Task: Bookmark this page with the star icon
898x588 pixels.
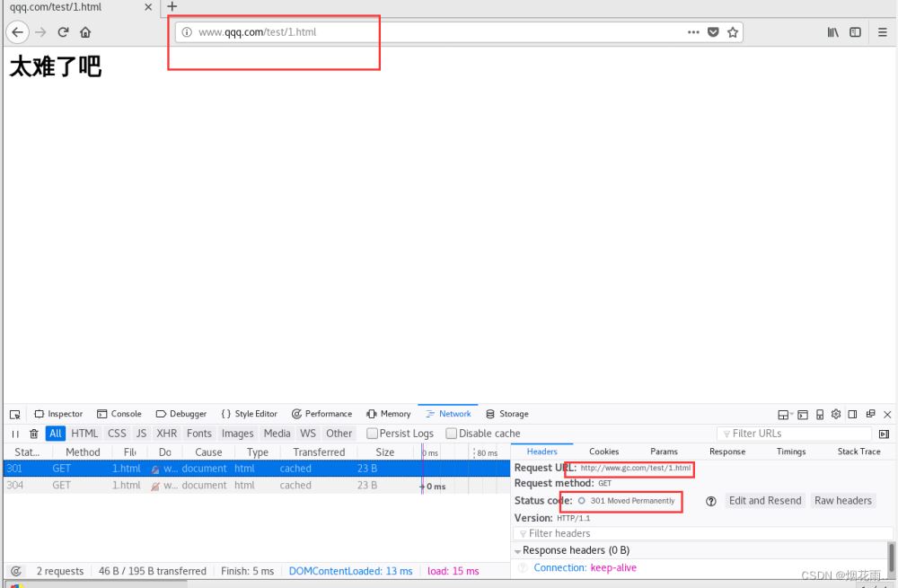Action: [x=733, y=32]
